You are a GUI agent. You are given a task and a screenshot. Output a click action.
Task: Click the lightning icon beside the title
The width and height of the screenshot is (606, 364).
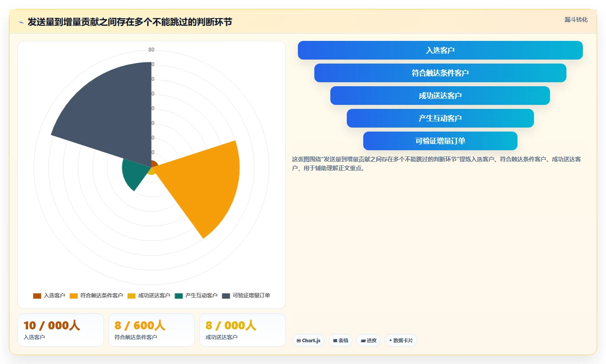tap(21, 22)
